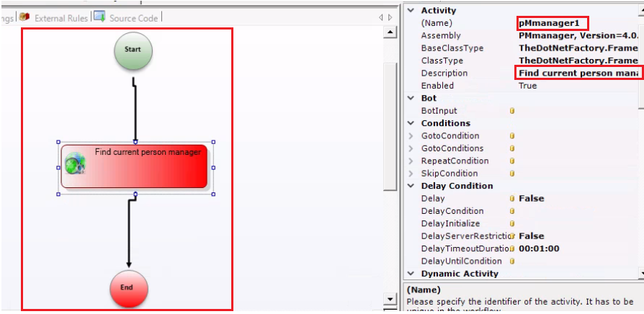Select the (Name) property label

[x=437, y=23]
